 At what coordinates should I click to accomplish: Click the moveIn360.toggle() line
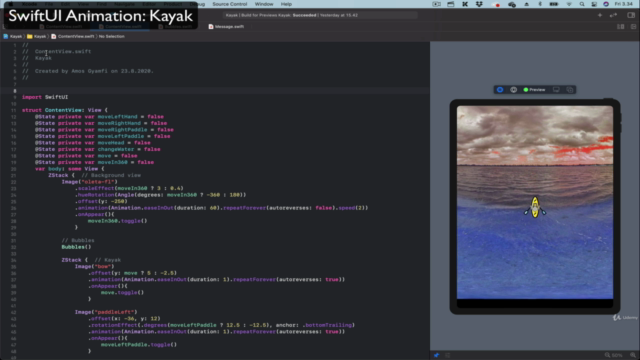[x=118, y=221]
